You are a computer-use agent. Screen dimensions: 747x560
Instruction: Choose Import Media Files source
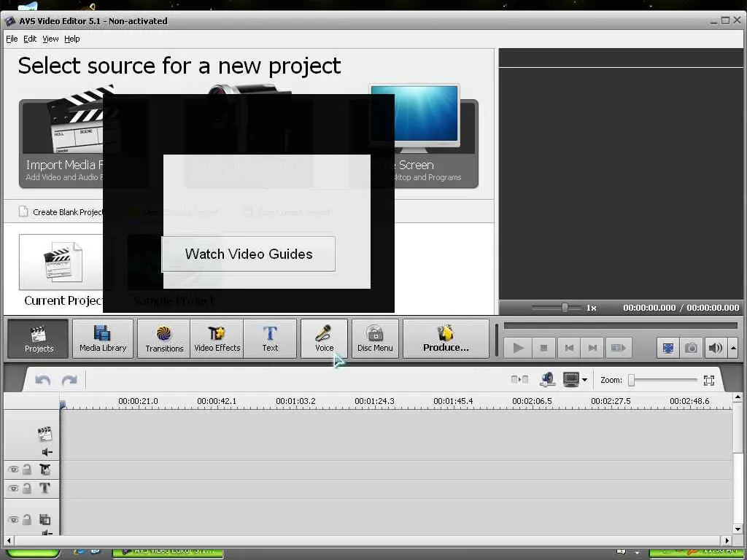[61, 143]
